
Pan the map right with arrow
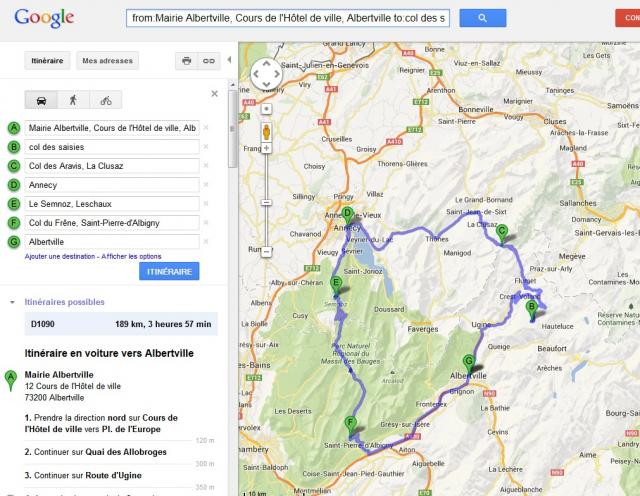coord(277,74)
